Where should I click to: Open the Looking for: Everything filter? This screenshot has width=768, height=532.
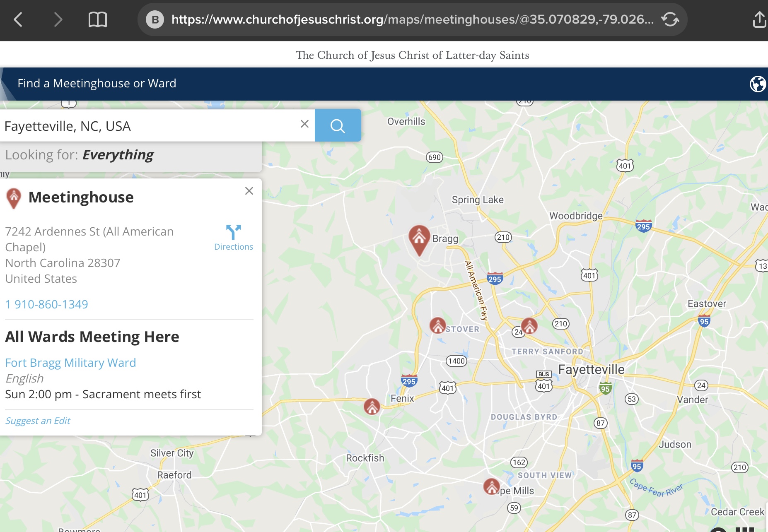(130, 155)
